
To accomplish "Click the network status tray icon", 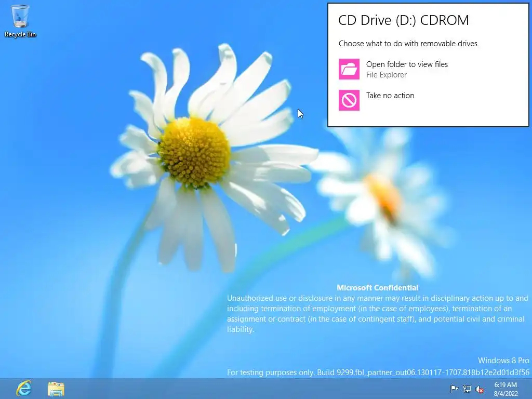I will click(467, 389).
